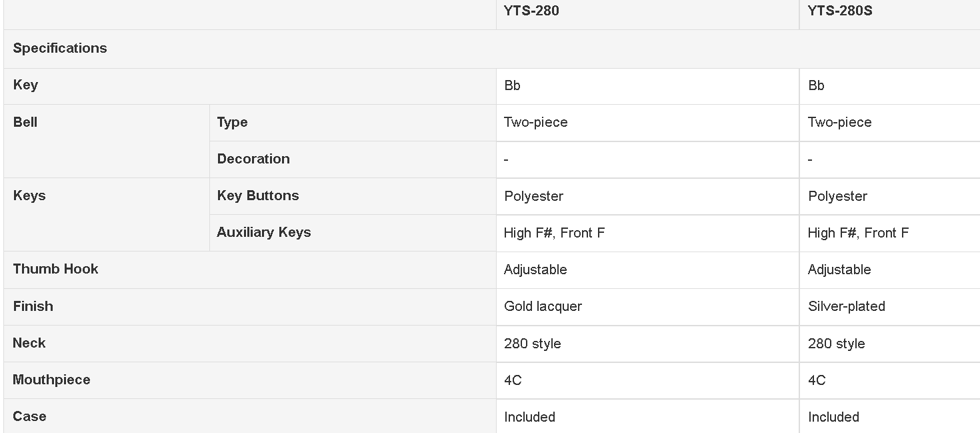The height and width of the screenshot is (433, 980).
Task: Click the Specifications section heading
Action: tap(60, 48)
